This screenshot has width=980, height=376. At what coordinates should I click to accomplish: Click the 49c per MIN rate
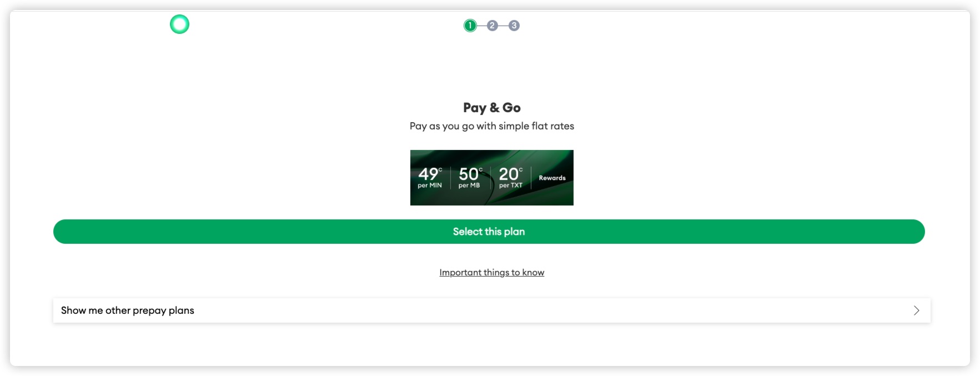click(430, 178)
